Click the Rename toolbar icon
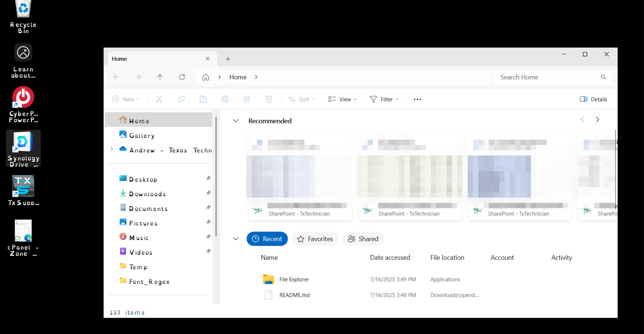 (x=225, y=99)
